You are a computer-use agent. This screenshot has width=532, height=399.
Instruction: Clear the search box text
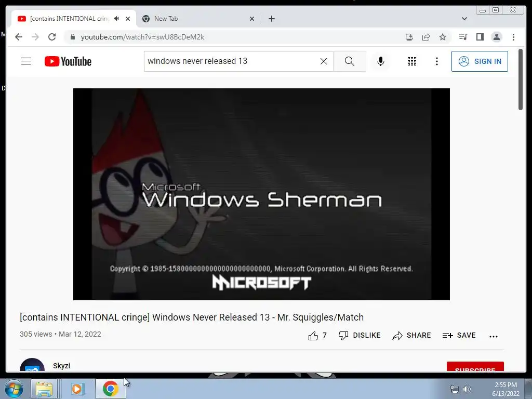pos(324,61)
